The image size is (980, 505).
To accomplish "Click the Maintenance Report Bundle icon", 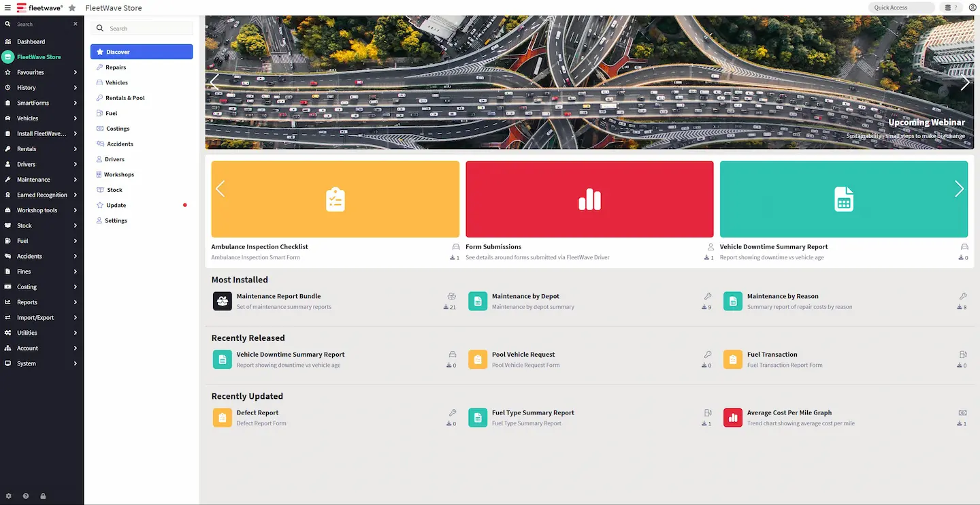I will (x=223, y=301).
